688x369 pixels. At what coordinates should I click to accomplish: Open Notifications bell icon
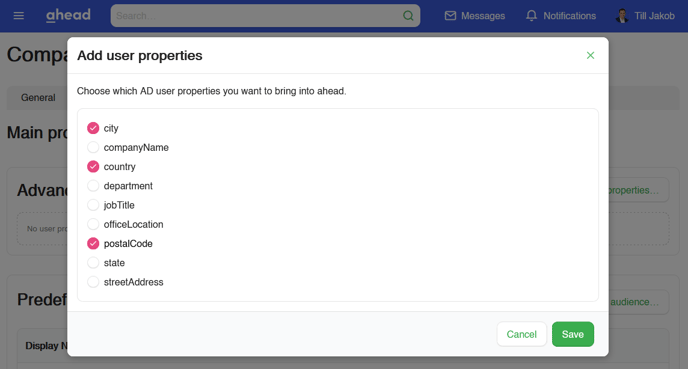[531, 16]
